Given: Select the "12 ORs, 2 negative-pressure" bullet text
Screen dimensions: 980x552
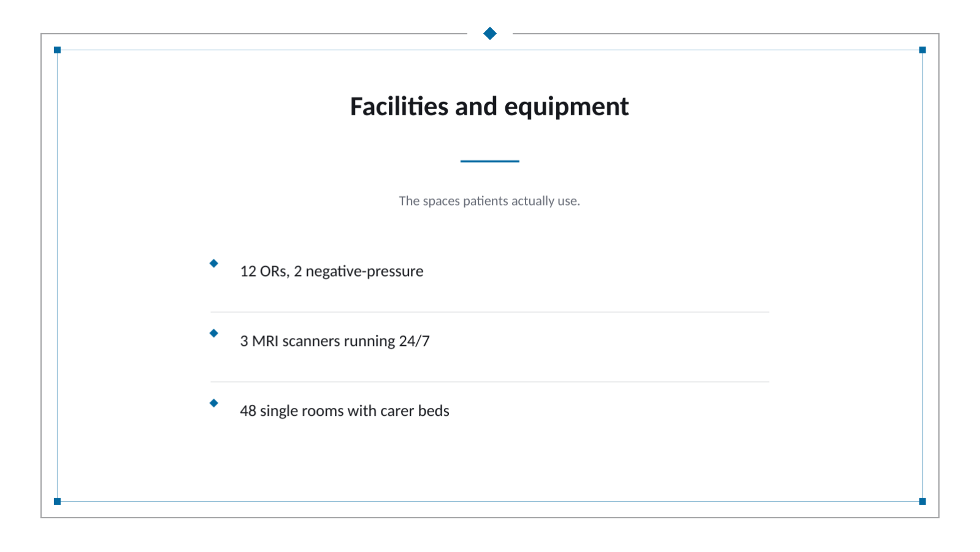Looking at the screenshot, I should coord(332,271).
